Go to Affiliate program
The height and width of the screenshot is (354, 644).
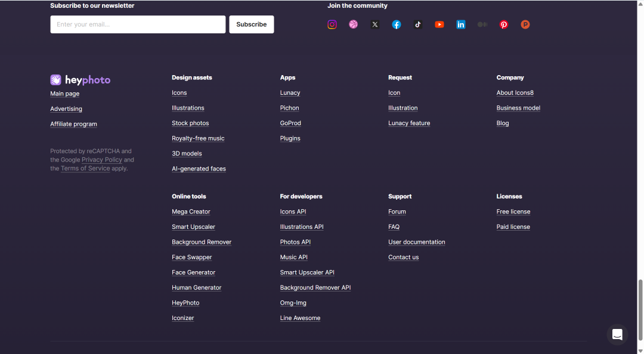point(73,124)
